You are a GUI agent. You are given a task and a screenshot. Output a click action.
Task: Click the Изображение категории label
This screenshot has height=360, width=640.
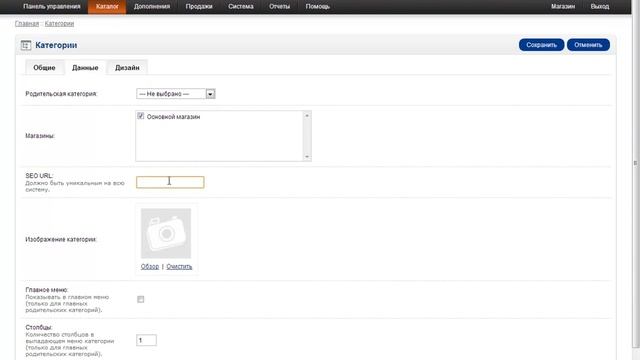click(61, 240)
